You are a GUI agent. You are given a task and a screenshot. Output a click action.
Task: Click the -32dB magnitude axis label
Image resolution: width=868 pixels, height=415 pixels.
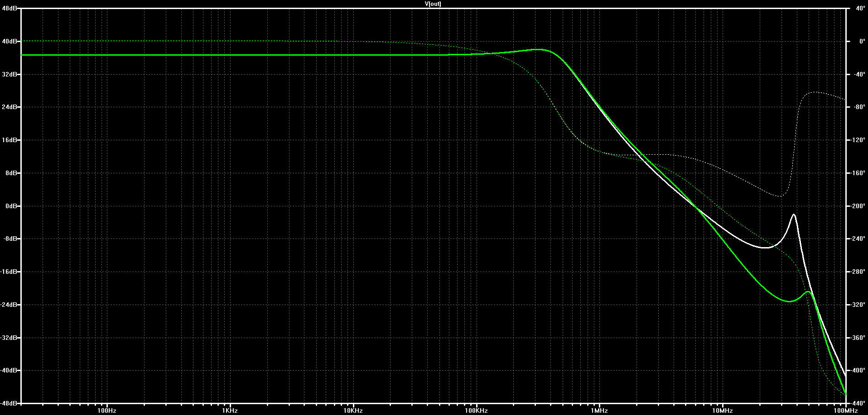pyautogui.click(x=9, y=338)
